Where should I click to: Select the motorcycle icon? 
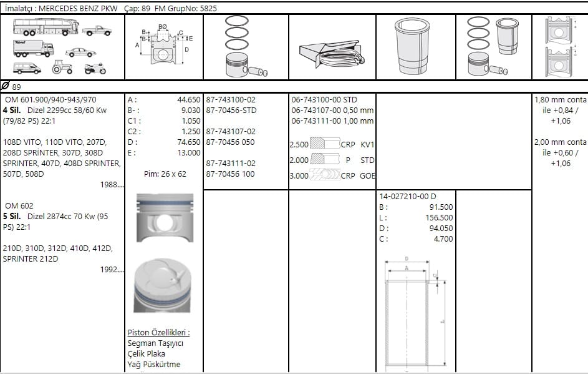coord(95,69)
